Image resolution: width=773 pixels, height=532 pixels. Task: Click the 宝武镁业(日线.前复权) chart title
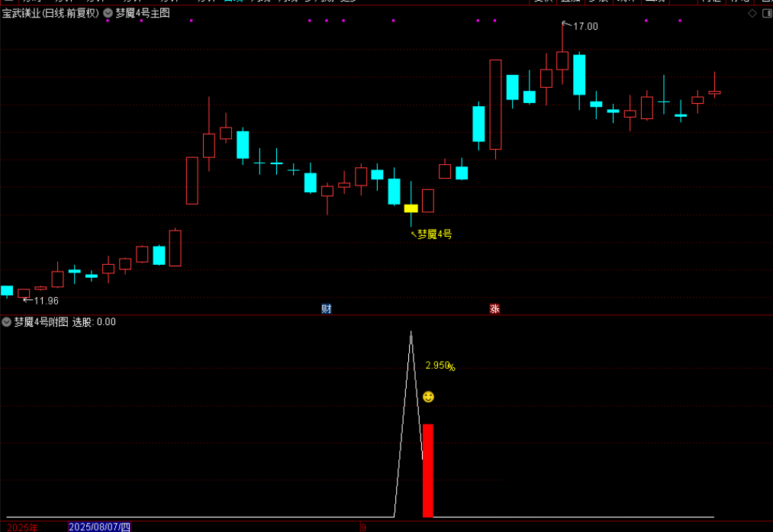[x=51, y=13]
